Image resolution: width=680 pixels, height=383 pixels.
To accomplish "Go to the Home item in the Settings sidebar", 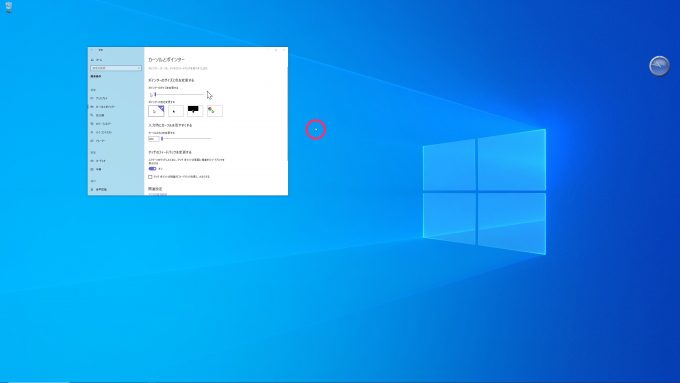I will [97, 60].
